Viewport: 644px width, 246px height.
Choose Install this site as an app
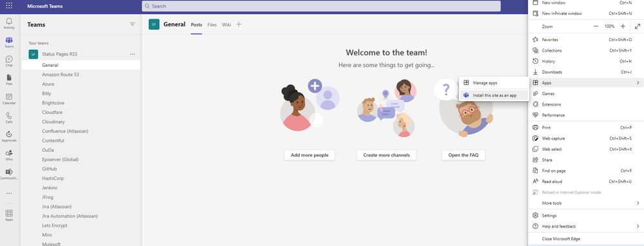click(493, 95)
